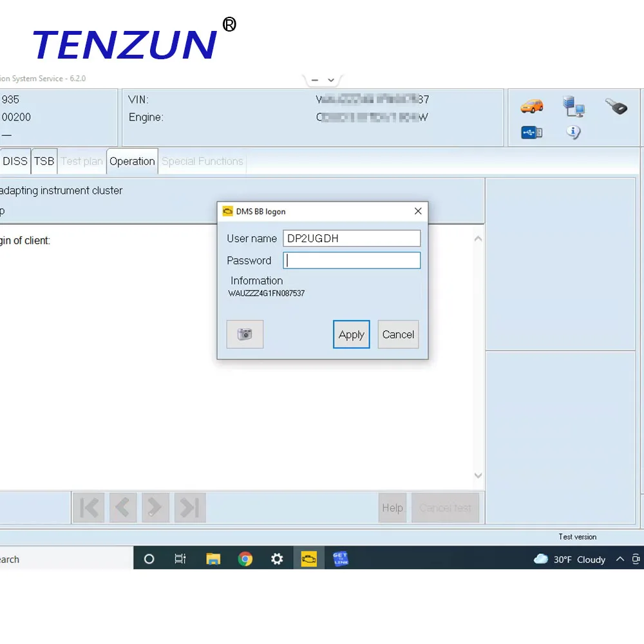Click the top toolbar minimize dash

315,80
